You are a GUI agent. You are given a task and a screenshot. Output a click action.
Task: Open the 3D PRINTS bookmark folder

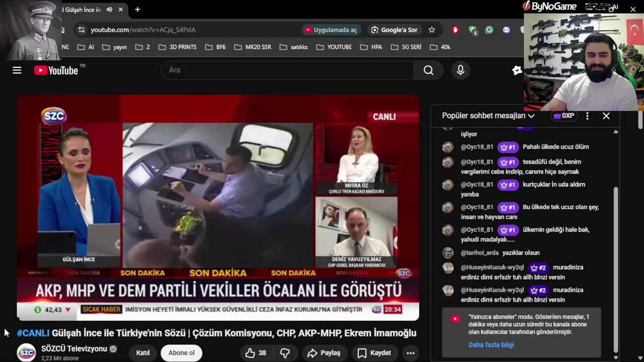coord(177,47)
